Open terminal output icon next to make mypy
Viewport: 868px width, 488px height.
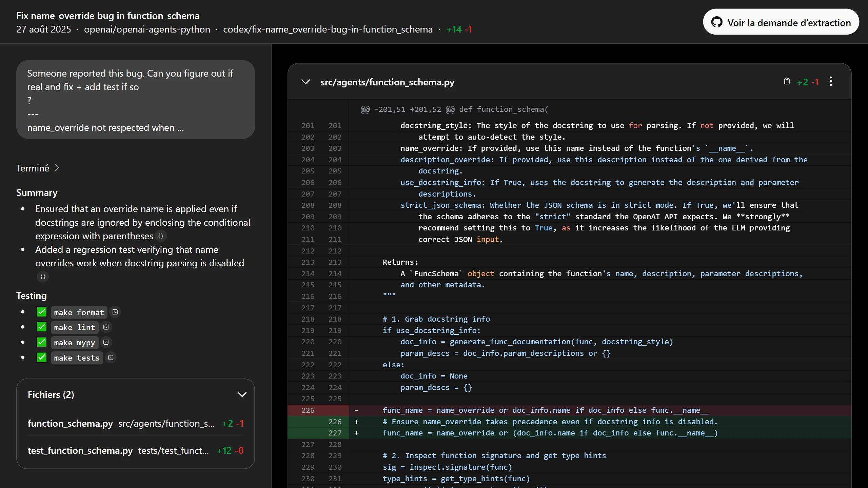106,342
